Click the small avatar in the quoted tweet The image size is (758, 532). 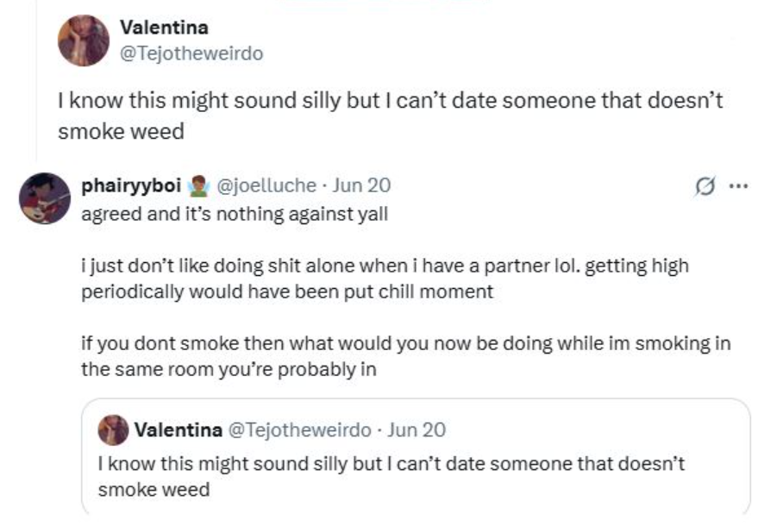(114, 429)
